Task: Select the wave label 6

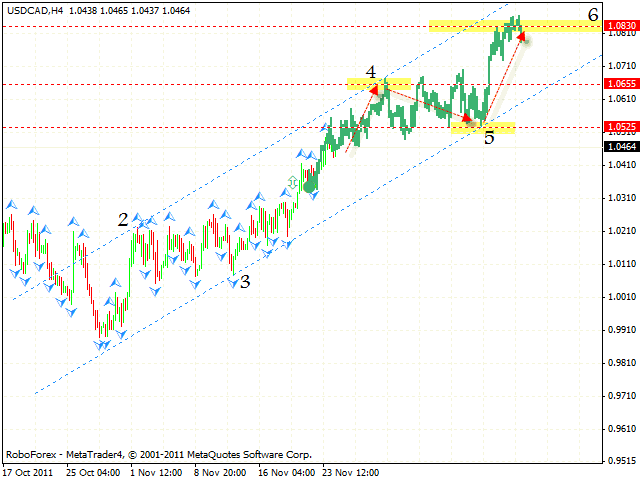Action: (593, 15)
